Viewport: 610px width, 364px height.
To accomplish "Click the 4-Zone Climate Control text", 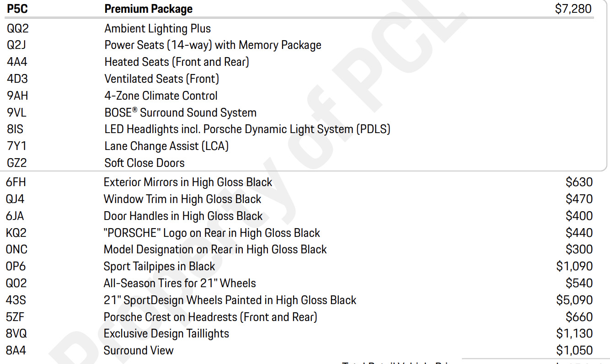I will click(161, 96).
